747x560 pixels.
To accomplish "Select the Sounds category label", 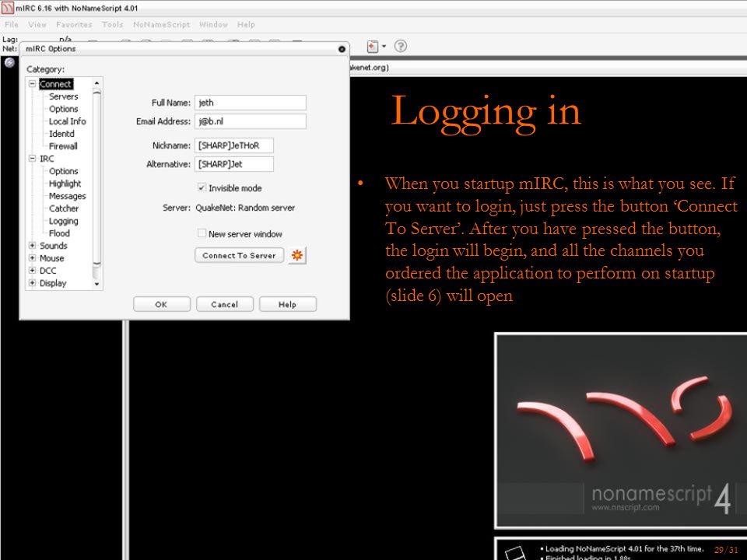I will pos(54,246).
